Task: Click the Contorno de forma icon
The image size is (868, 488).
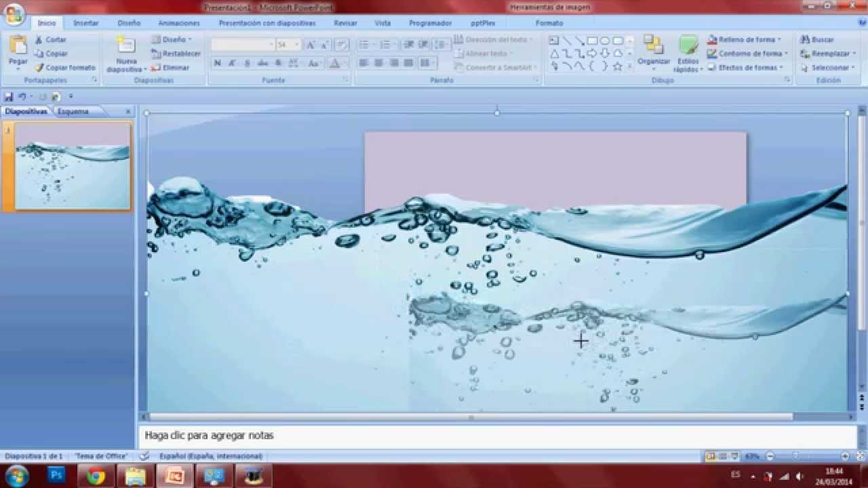Action: pyautogui.click(x=713, y=53)
